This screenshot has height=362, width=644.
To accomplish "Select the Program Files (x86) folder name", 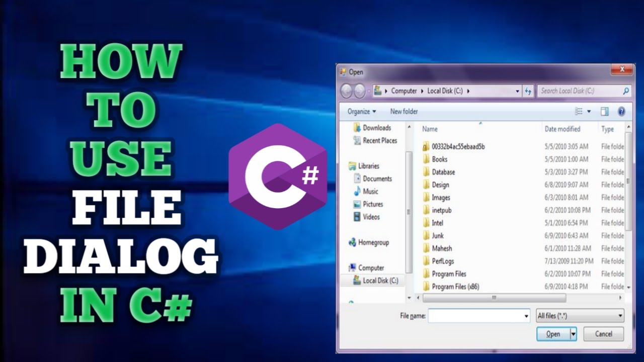I will pyautogui.click(x=455, y=287).
